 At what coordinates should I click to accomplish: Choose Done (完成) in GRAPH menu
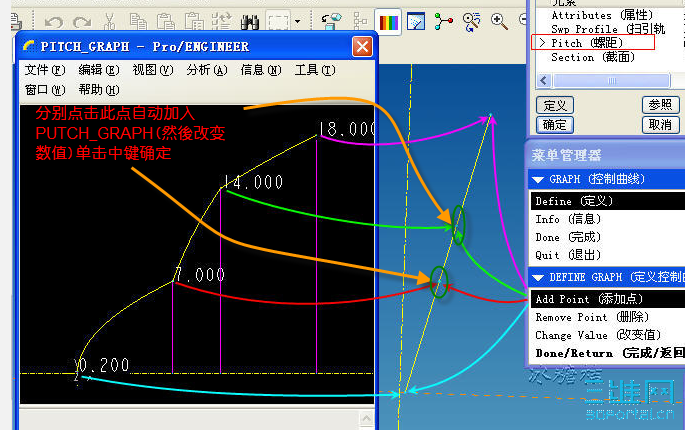point(607,237)
